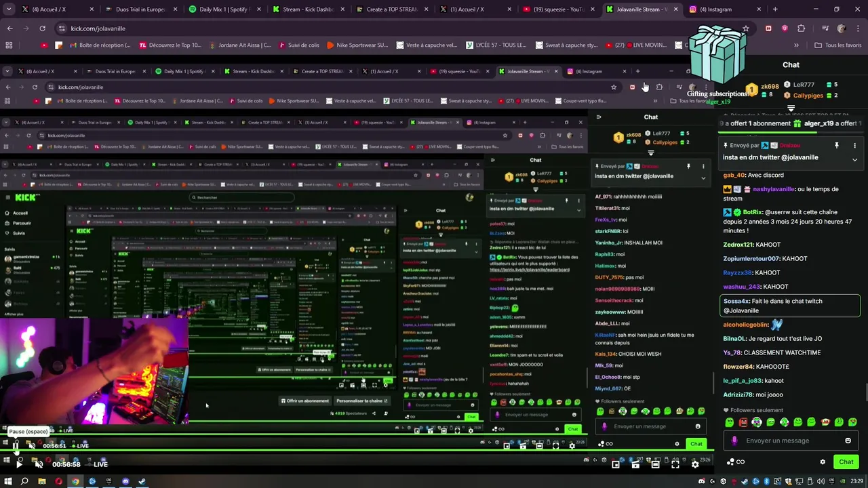
Task: Bookmark page with top star icon
Action: [x=746, y=28]
